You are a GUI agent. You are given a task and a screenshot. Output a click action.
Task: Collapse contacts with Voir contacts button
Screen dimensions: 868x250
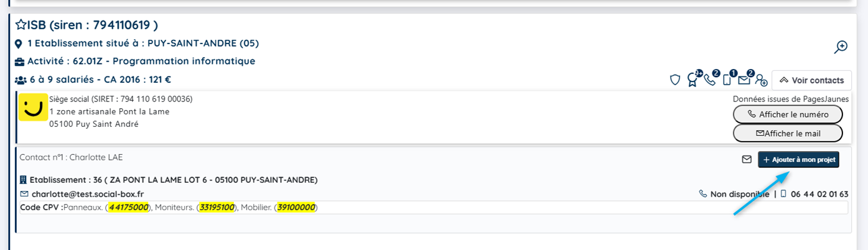coord(811,80)
